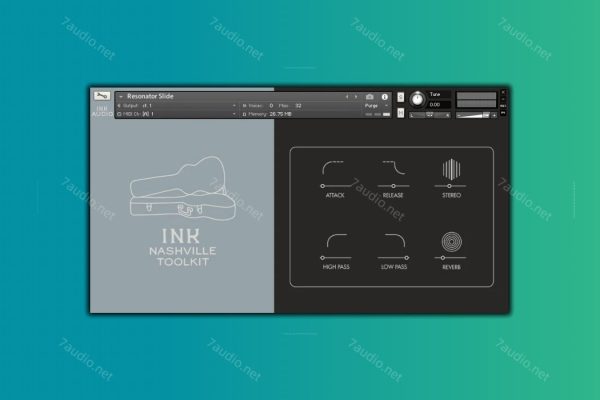Image resolution: width=600 pixels, height=400 pixels.
Task: Click the Reverb concentric circles icon
Action: (x=452, y=241)
